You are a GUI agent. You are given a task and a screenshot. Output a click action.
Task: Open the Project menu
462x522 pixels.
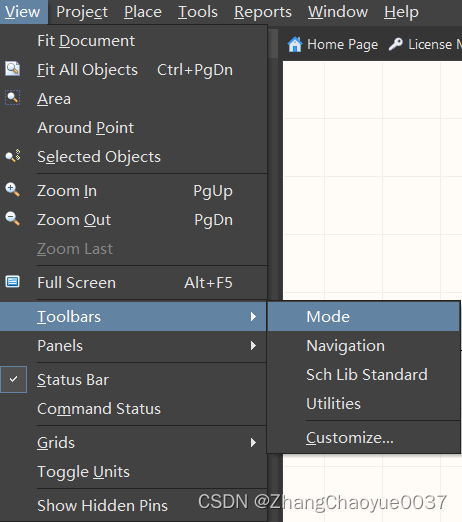pos(82,12)
